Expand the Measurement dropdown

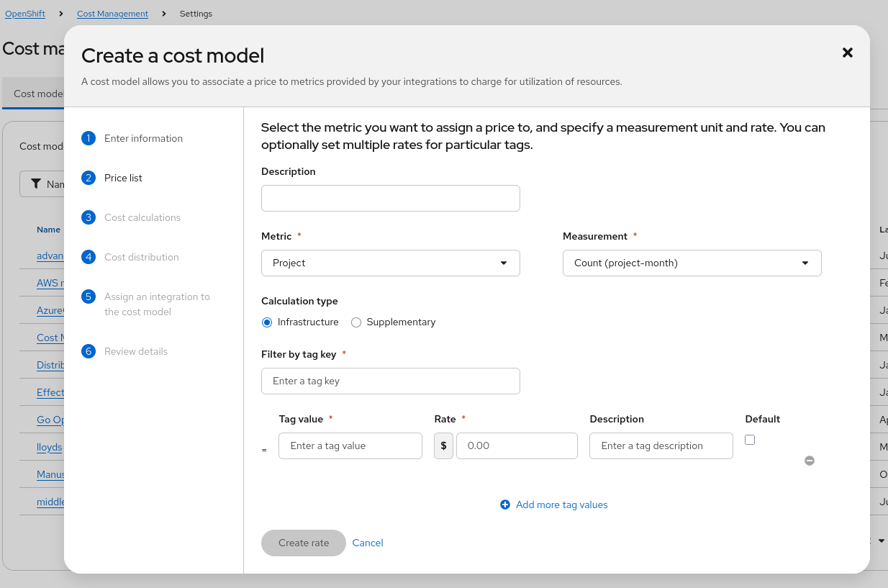click(x=692, y=263)
